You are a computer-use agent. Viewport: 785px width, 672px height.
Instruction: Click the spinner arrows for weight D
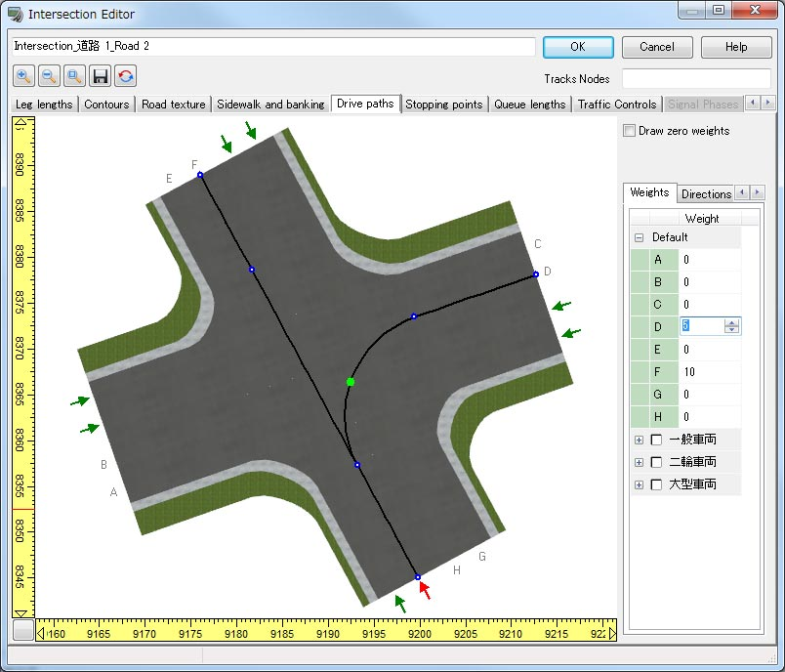coord(731,326)
